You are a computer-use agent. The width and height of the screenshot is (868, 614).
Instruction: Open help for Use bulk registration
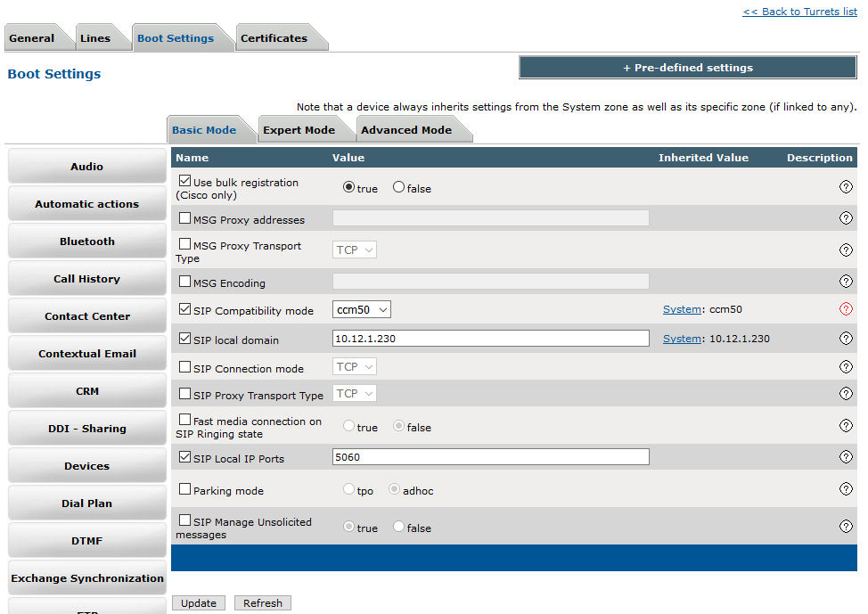[x=846, y=187]
